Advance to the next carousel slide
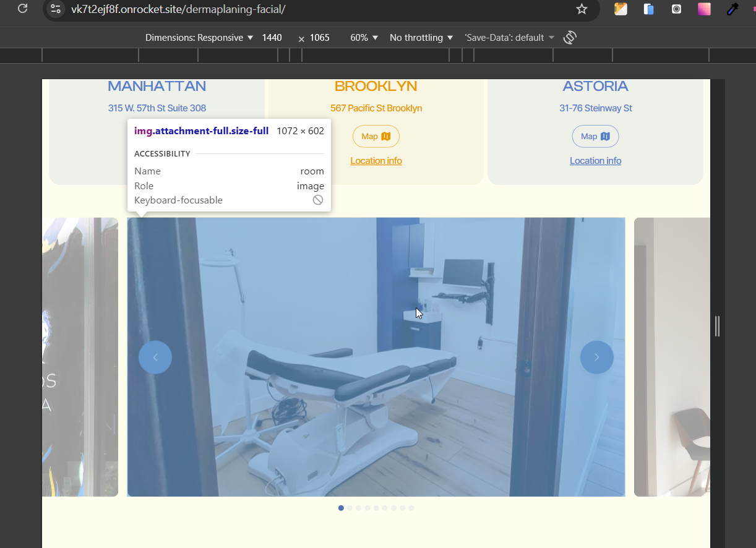 [x=597, y=357]
